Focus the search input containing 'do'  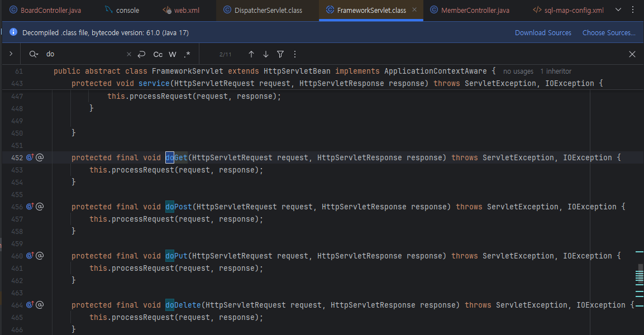(x=84, y=54)
